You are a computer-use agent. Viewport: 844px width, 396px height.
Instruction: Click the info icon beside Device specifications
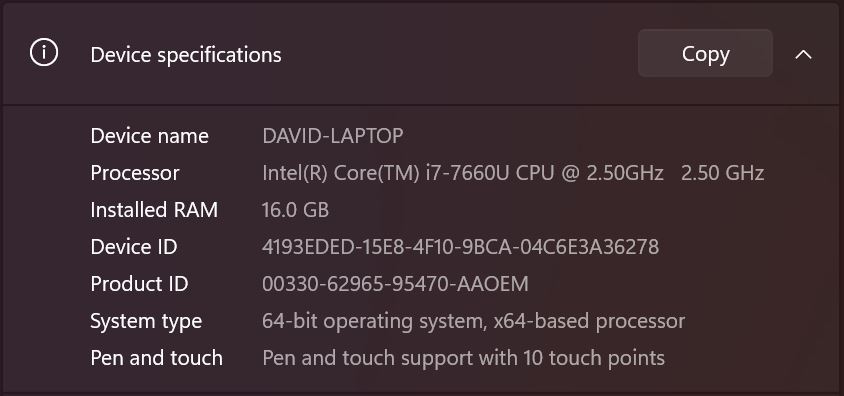click(x=44, y=53)
